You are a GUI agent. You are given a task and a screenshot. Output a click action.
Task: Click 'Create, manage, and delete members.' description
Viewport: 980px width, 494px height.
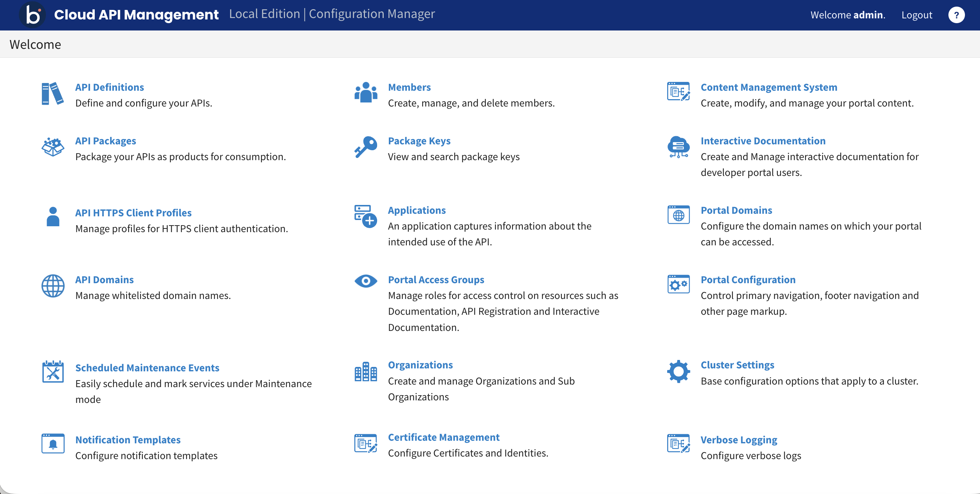[471, 103]
